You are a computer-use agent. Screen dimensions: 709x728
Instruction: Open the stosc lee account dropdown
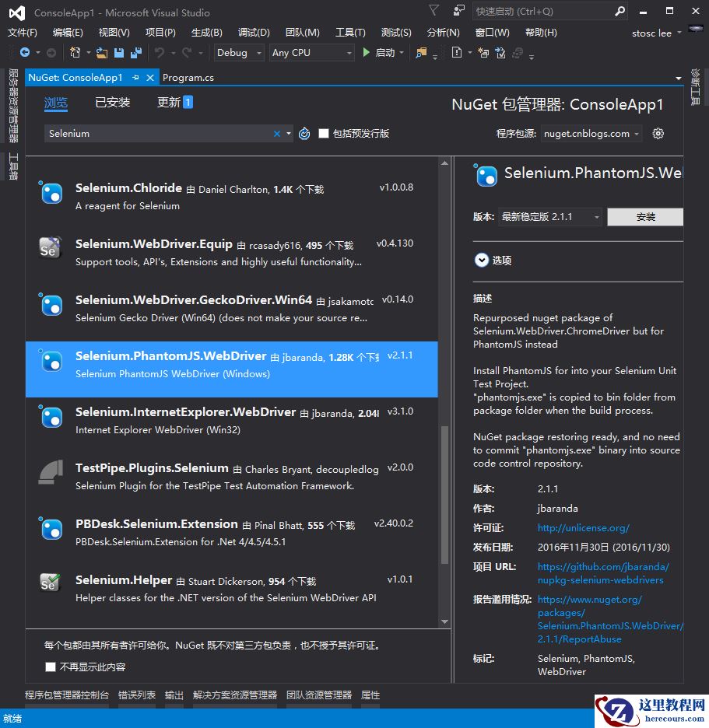(x=656, y=33)
